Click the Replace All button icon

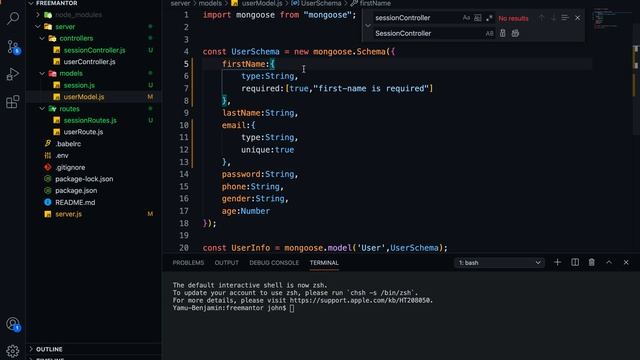point(515,33)
